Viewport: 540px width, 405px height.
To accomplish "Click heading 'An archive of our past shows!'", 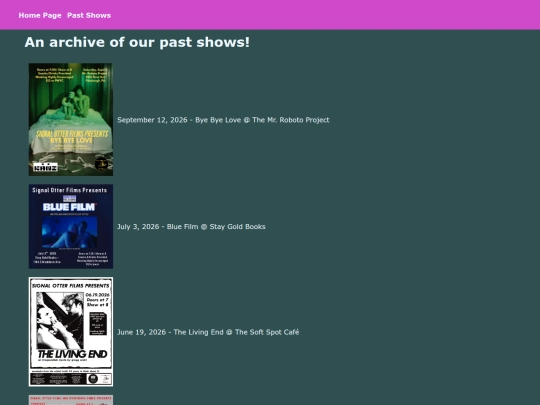I will tap(137, 42).
